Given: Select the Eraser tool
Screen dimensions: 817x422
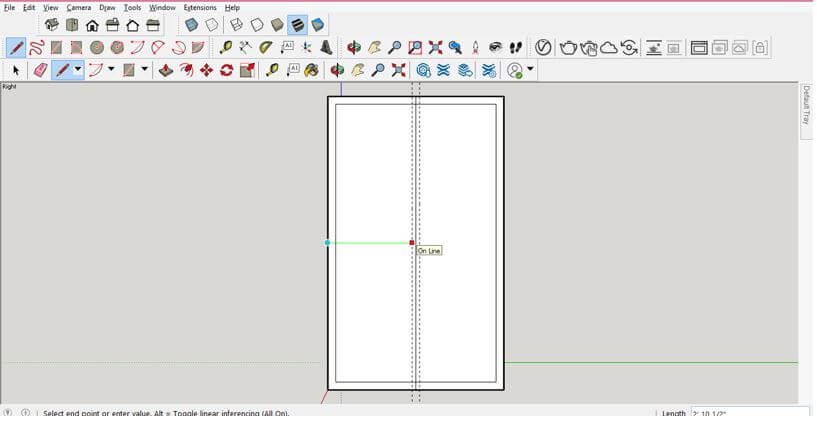Looking at the screenshot, I should 41,70.
